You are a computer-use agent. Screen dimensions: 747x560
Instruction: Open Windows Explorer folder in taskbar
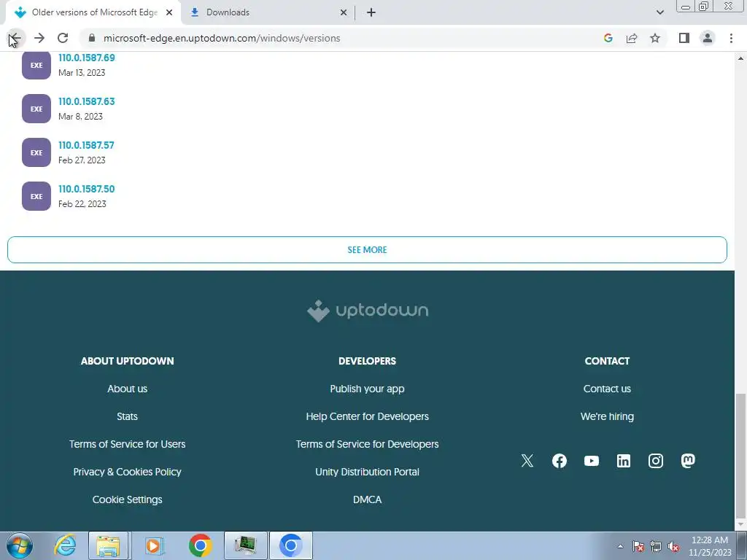[x=108, y=545]
